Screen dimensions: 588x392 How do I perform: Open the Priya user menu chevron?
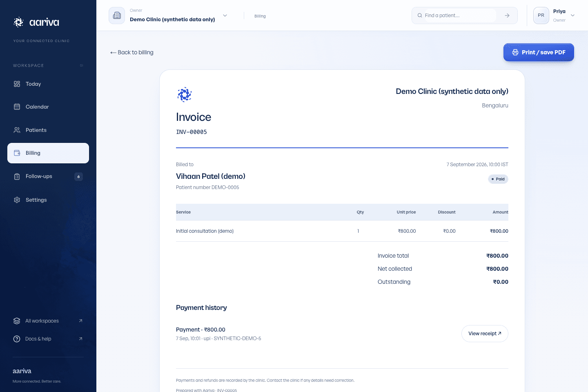(572, 16)
